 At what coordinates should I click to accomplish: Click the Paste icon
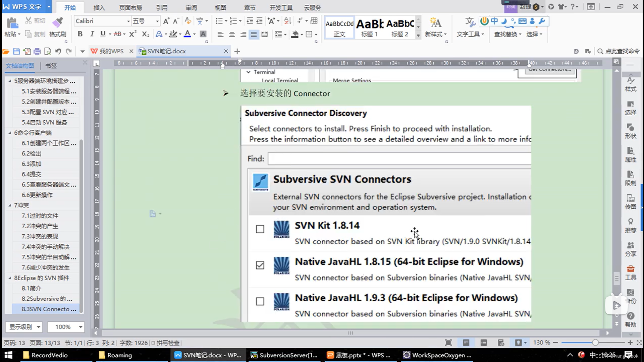(x=12, y=23)
